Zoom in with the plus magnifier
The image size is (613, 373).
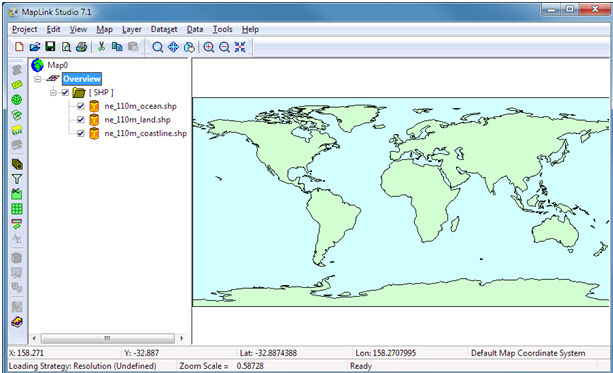209,47
